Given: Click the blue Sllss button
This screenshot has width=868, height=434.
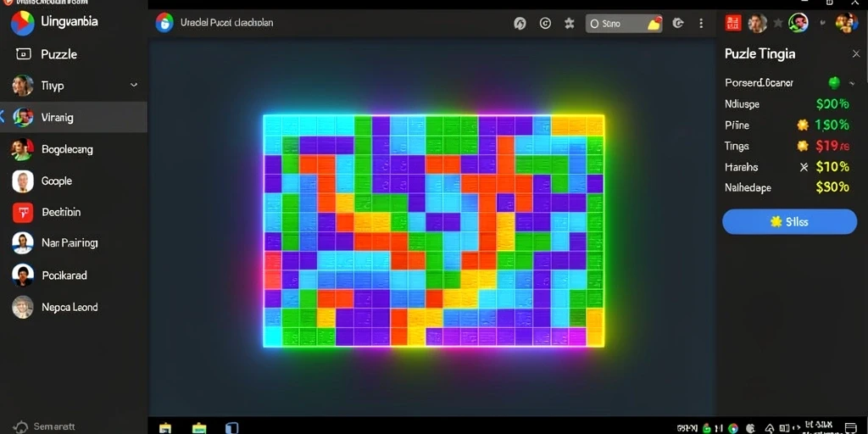Looking at the screenshot, I should tap(789, 222).
